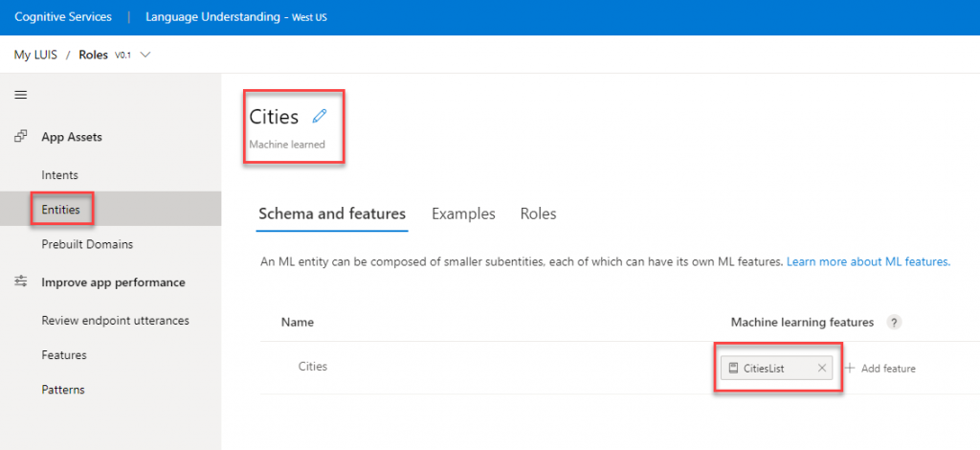Click the pencil icon to rename Cities
This screenshot has height=450, width=980.
click(320, 116)
